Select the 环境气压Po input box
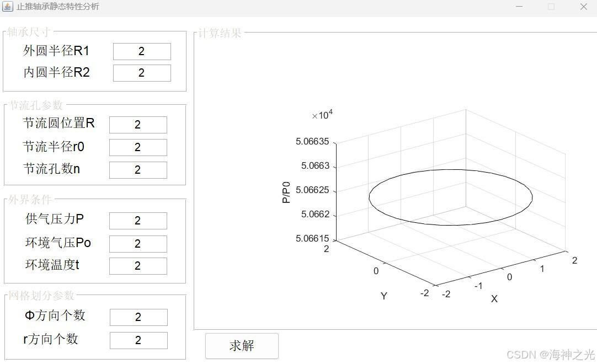This screenshot has width=597, height=364. (138, 243)
